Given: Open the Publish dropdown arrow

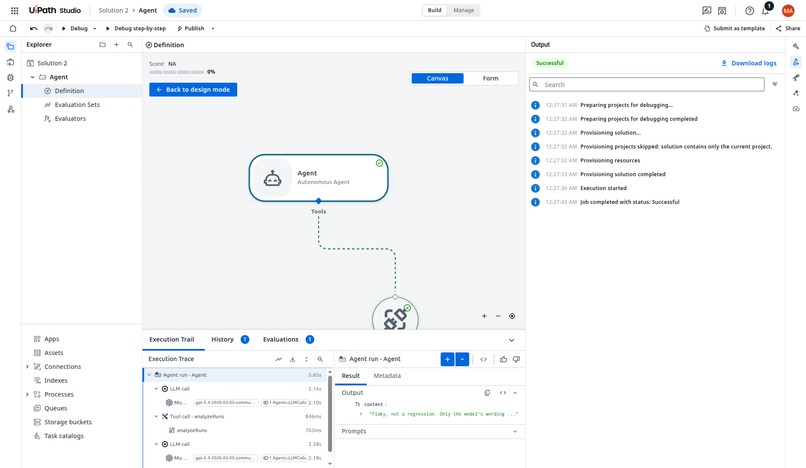Looking at the screenshot, I should point(213,29).
